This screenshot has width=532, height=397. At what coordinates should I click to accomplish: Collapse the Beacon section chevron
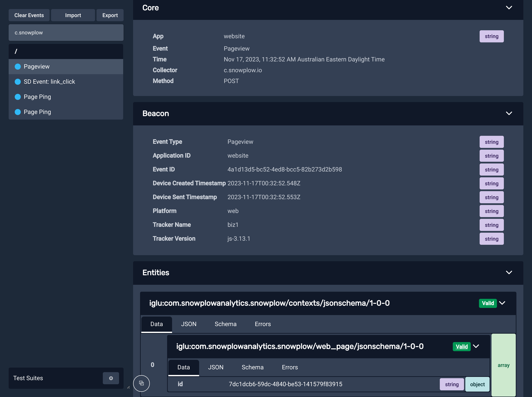tap(509, 114)
